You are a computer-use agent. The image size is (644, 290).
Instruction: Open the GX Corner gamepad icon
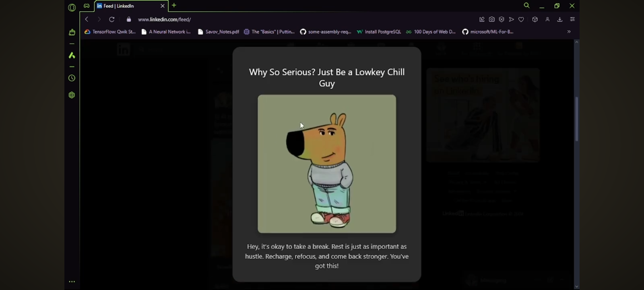click(x=87, y=6)
